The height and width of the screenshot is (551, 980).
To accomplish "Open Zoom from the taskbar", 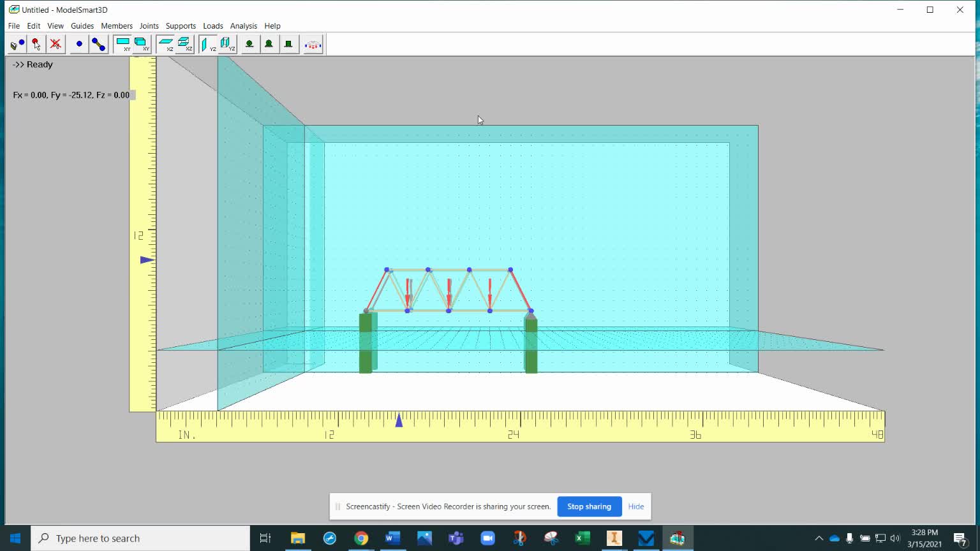I will click(487, 538).
